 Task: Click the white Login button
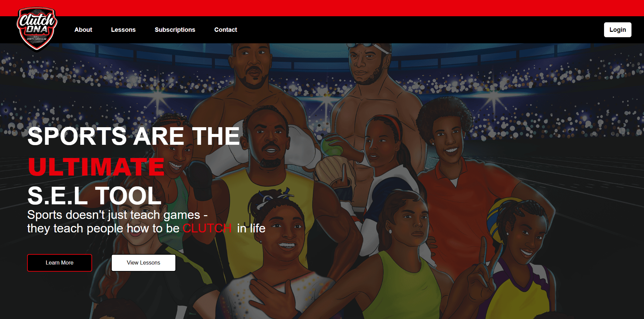[618, 30]
